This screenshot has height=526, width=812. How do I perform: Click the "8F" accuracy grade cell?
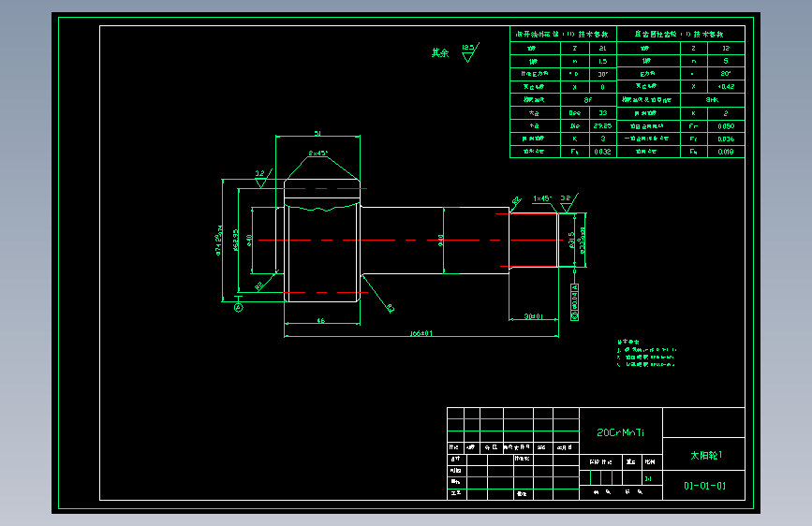pos(588,99)
